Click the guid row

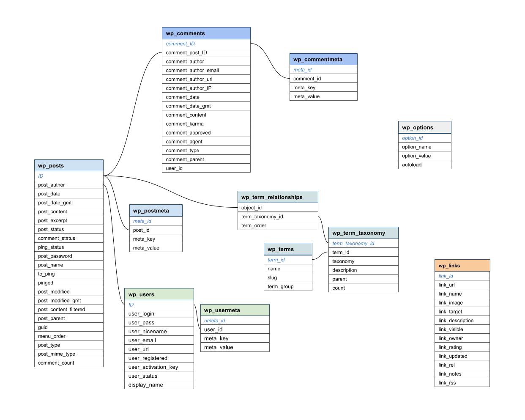point(69,327)
